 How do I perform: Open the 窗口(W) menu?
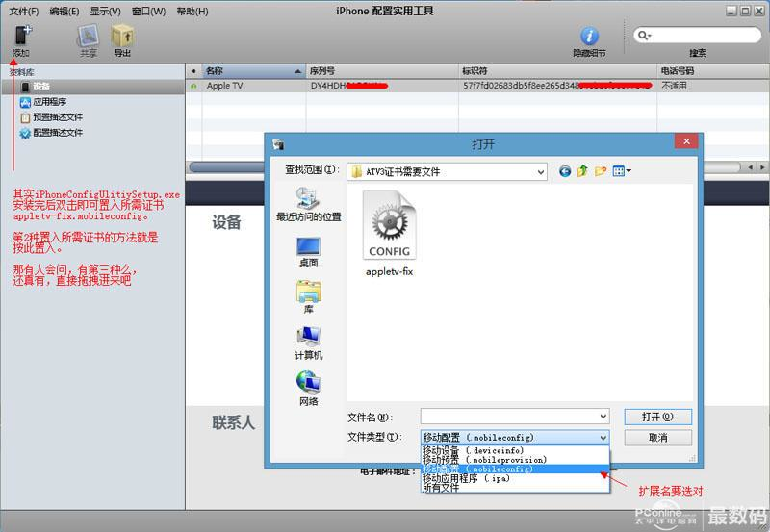tap(149, 11)
